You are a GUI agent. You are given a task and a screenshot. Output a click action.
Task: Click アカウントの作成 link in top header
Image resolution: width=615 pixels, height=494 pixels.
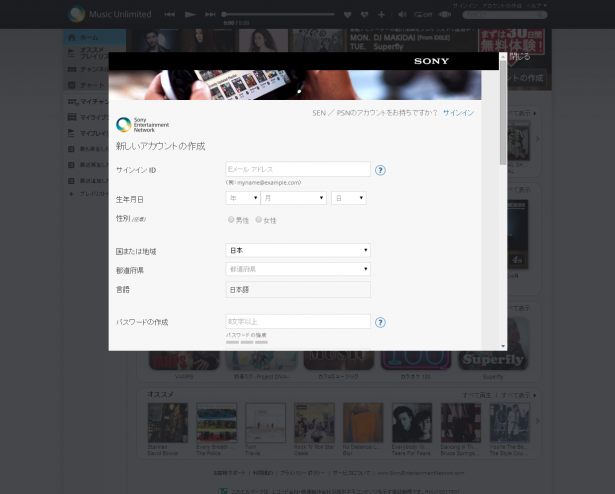502,5
